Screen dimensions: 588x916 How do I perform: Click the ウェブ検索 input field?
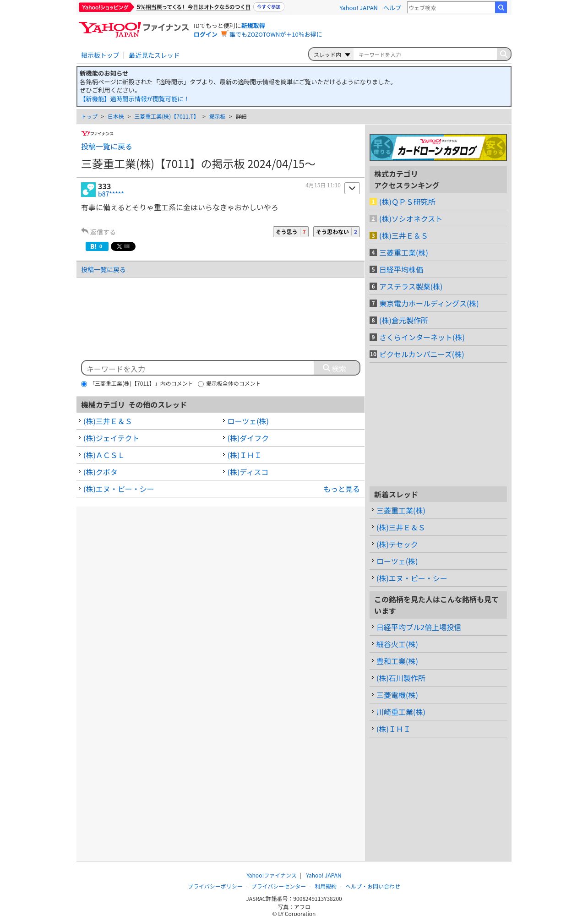451,7
